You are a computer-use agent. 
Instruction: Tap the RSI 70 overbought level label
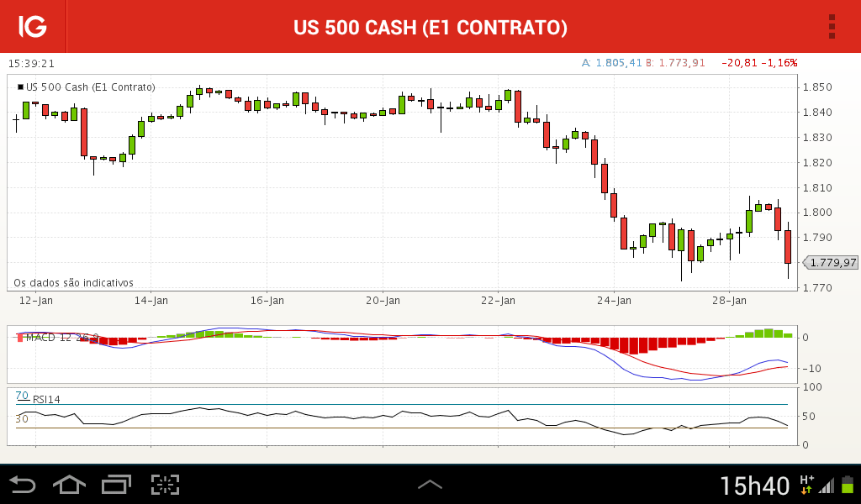[22, 396]
